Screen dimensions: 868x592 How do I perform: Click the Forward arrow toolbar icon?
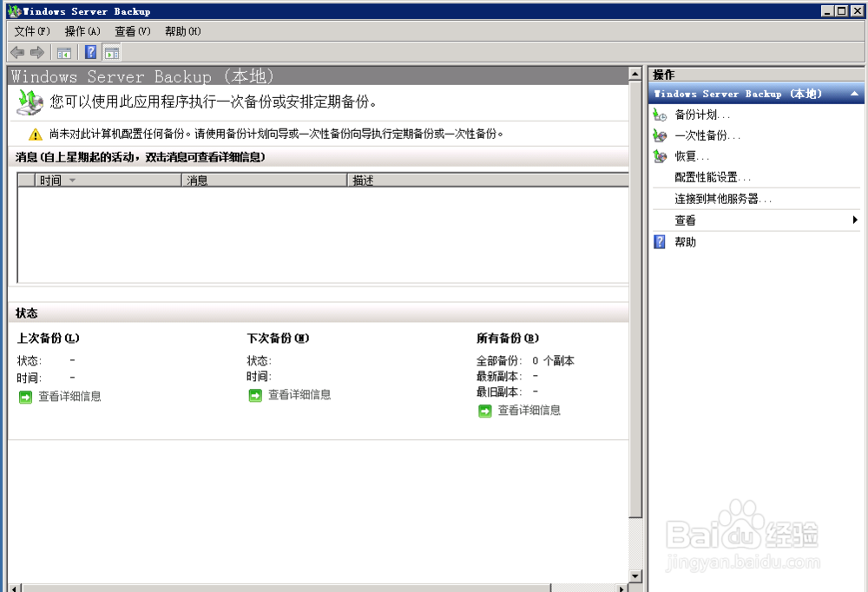pyautogui.click(x=37, y=53)
